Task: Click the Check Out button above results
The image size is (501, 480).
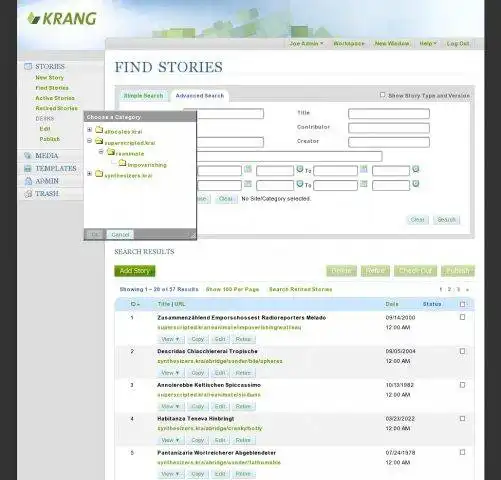Action: pyautogui.click(x=415, y=271)
